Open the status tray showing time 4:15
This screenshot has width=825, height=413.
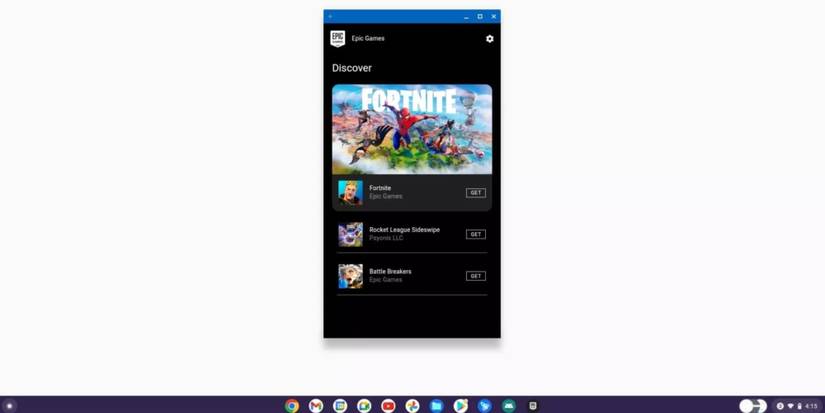(x=797, y=406)
